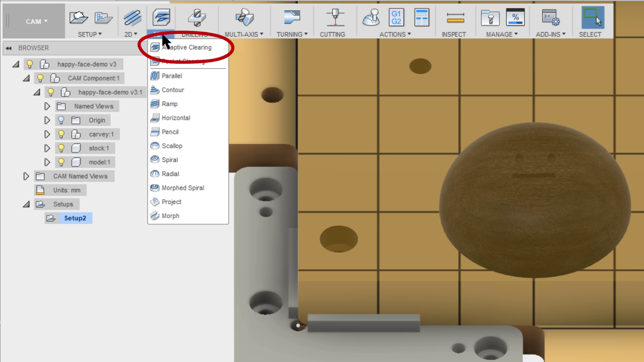Select the Adaptive Clearing toolpath
Viewport: 644px width, 362px height.
[x=186, y=47]
